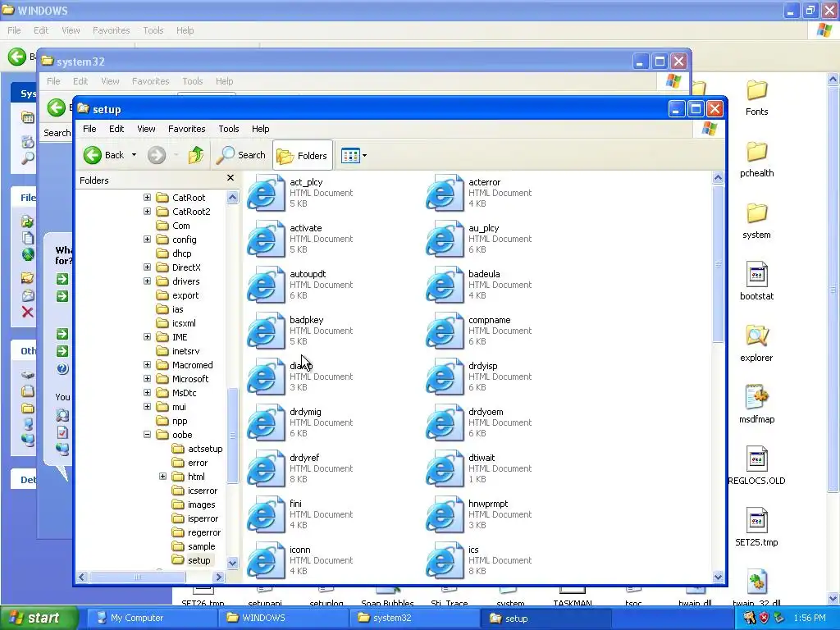
Task: Open View menu in setup window
Action: tap(146, 129)
